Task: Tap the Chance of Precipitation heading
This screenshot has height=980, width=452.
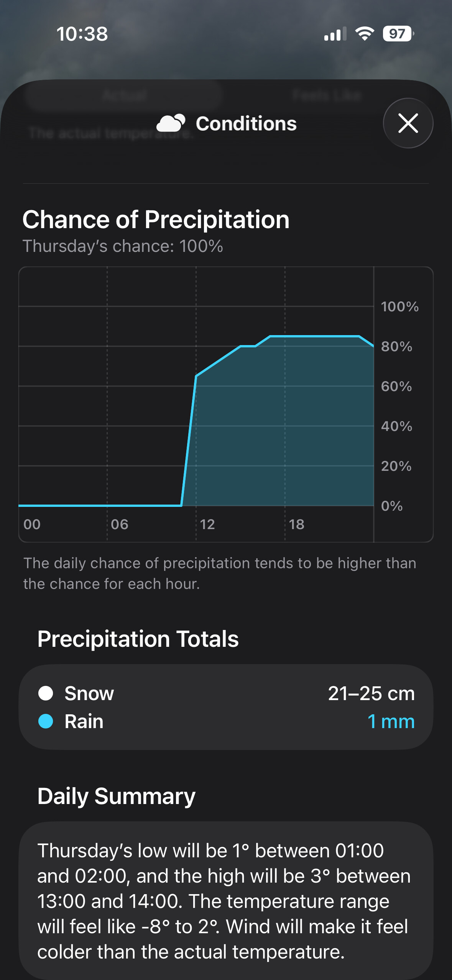Action: click(x=156, y=220)
